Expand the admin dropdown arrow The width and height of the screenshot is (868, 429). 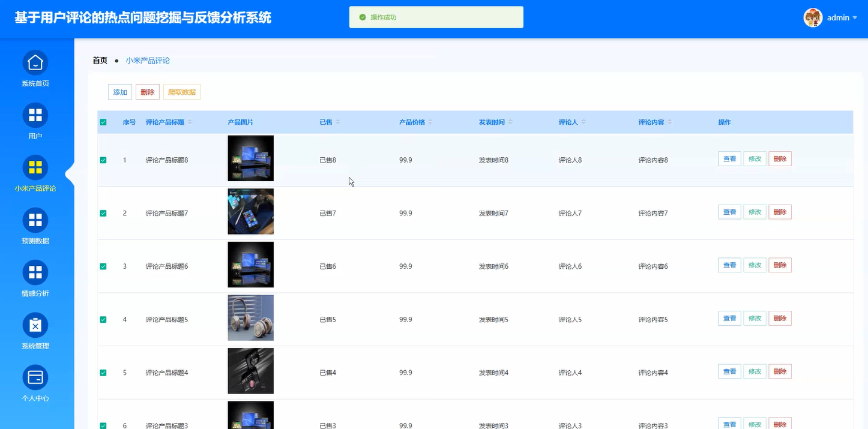[x=855, y=18]
